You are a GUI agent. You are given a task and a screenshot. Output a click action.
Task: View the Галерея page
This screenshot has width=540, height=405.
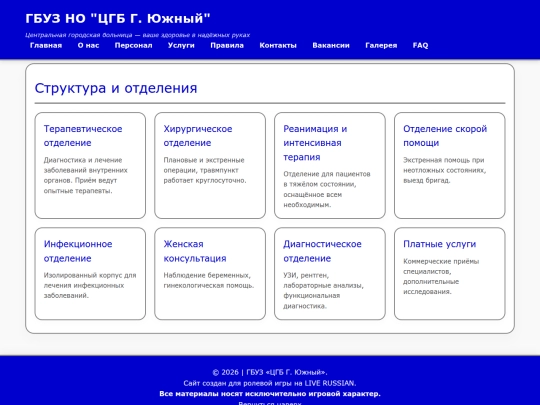click(x=381, y=45)
